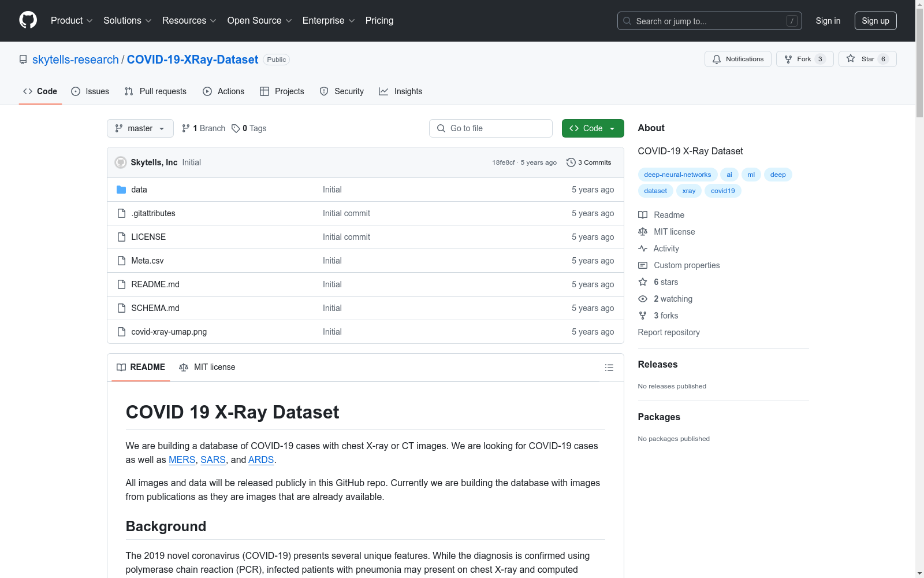Viewport: 924px width, 578px height.
Task: Click the 18fe8cf commit hash
Action: coord(503,162)
